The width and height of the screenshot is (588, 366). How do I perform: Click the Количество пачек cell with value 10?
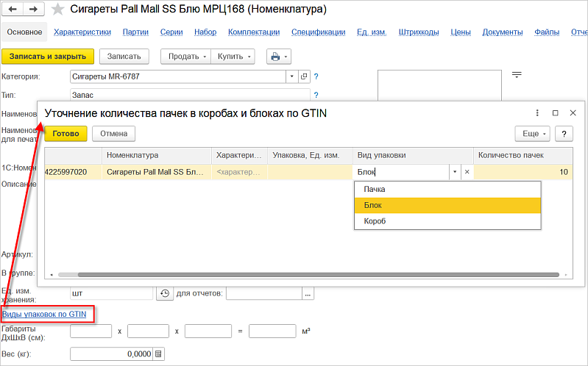(x=523, y=172)
